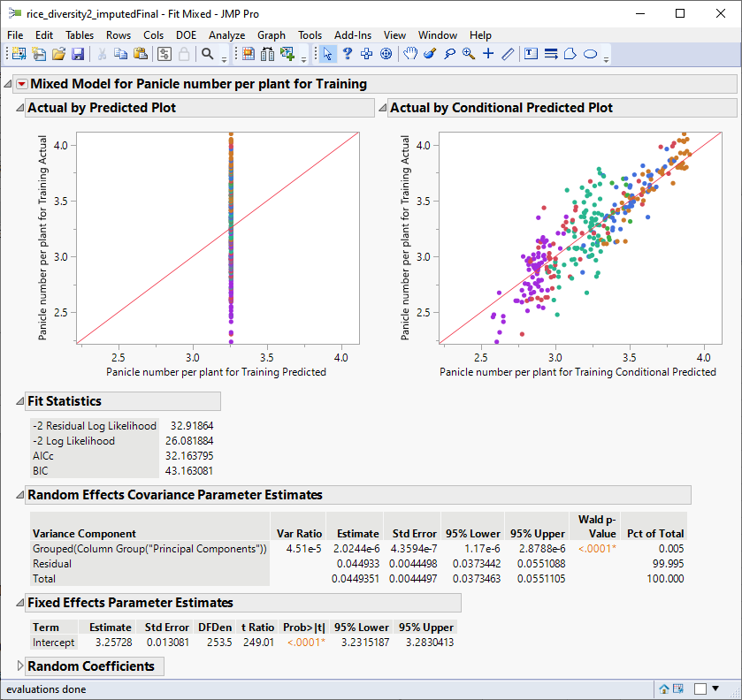Open the red triangle menu for Mixed Model
Image resolution: width=742 pixels, height=700 pixels.
22,85
